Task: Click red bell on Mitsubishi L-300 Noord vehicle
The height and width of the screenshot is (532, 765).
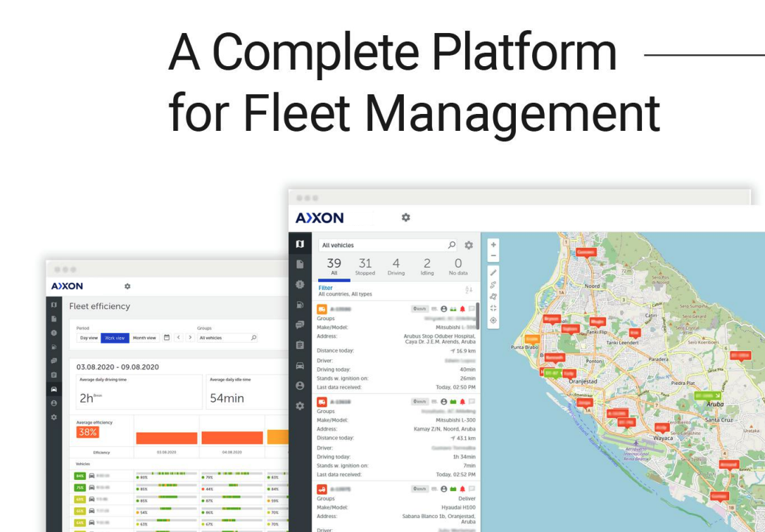Action: pyautogui.click(x=462, y=402)
